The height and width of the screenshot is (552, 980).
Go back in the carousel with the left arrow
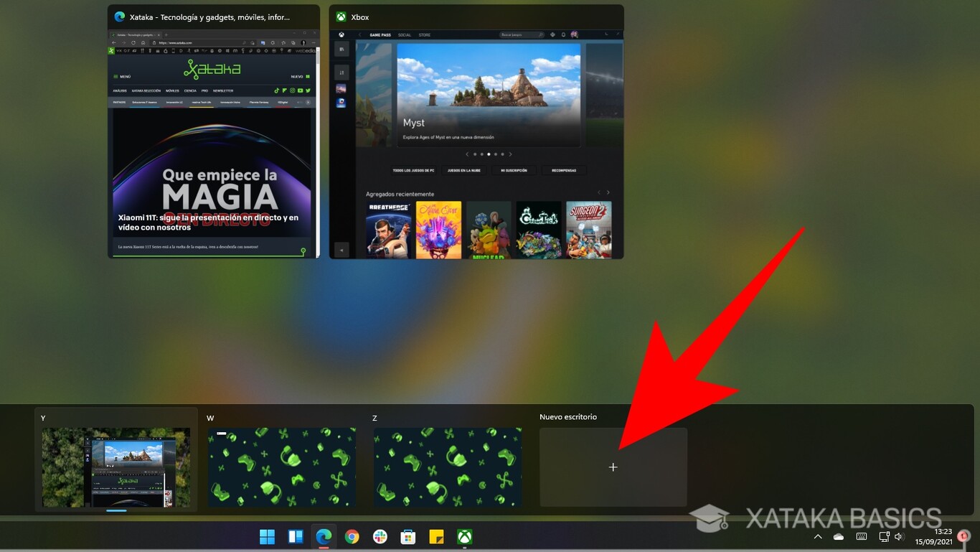tap(467, 154)
